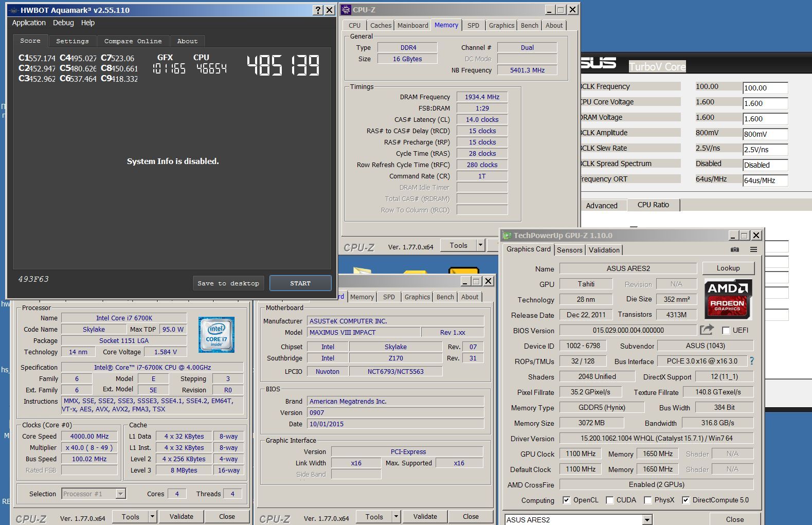Click the CPU-Z title bar chip icon
812x525 pixels.
point(347,10)
